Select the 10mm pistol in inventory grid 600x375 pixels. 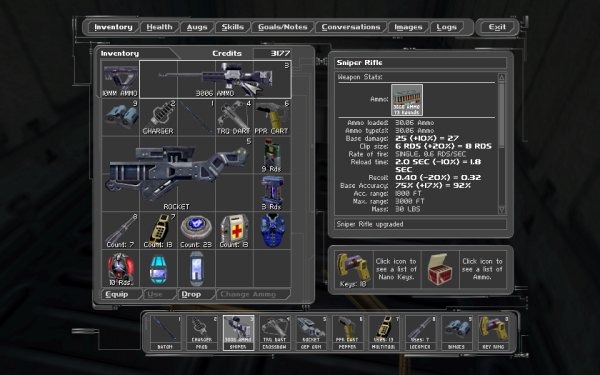[x=120, y=80]
